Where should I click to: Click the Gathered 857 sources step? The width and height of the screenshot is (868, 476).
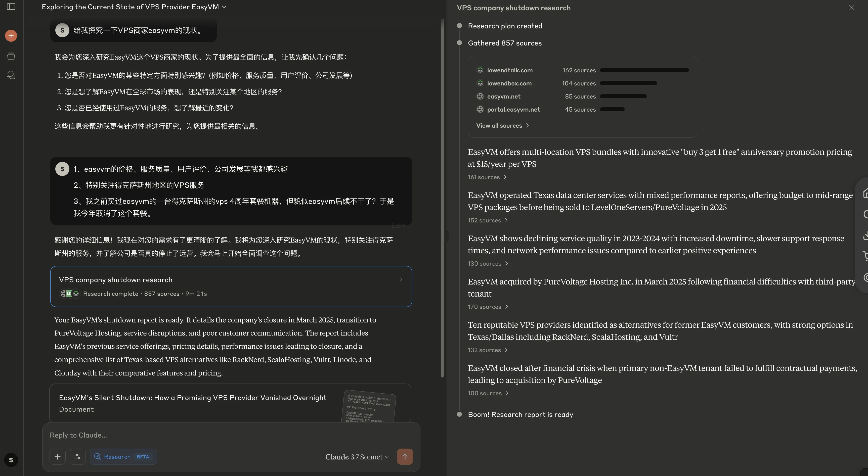pos(504,43)
